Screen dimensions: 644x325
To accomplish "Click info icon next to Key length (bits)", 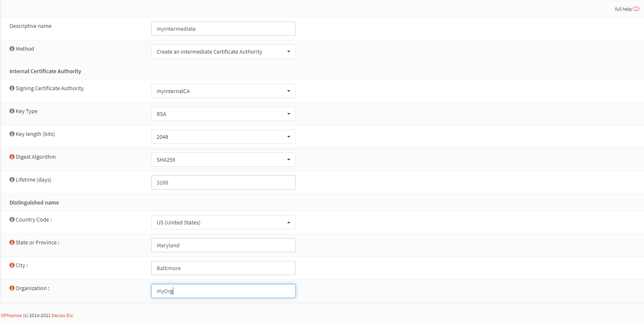I will pyautogui.click(x=12, y=134).
